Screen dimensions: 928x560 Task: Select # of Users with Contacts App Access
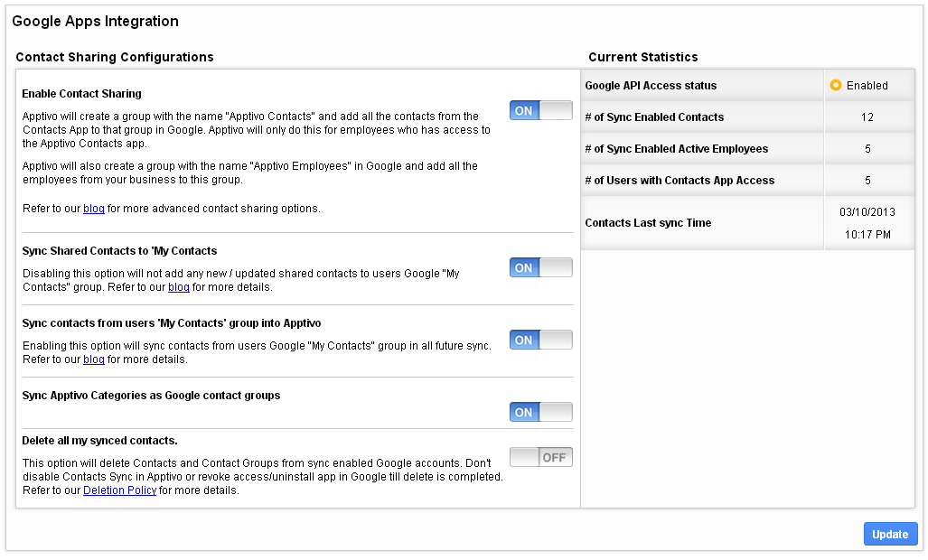680,181
